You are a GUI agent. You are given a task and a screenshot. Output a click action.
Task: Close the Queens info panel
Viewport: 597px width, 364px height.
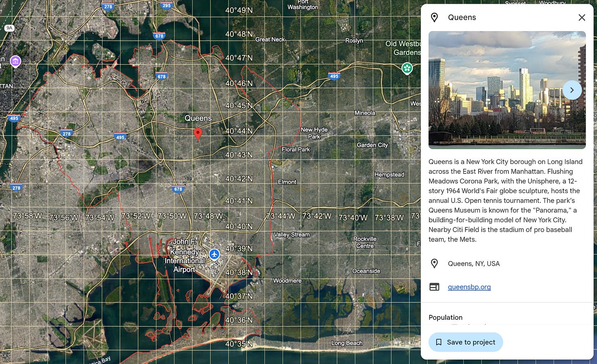coord(582,17)
